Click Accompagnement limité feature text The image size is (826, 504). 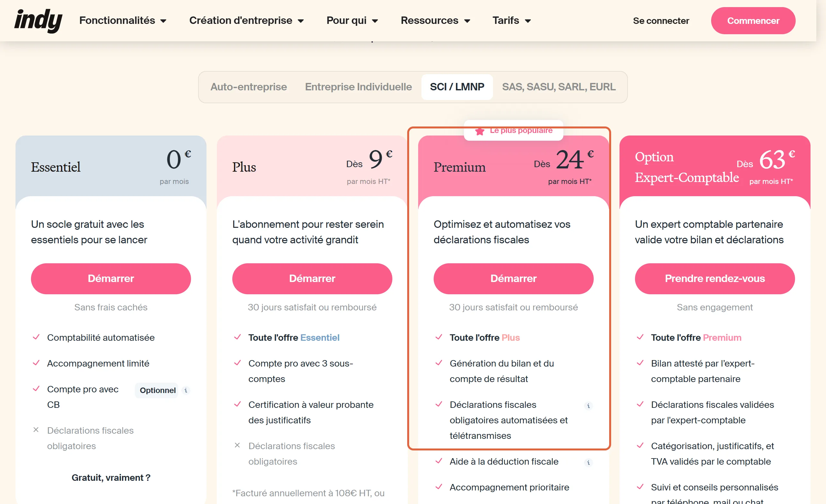[x=98, y=364]
